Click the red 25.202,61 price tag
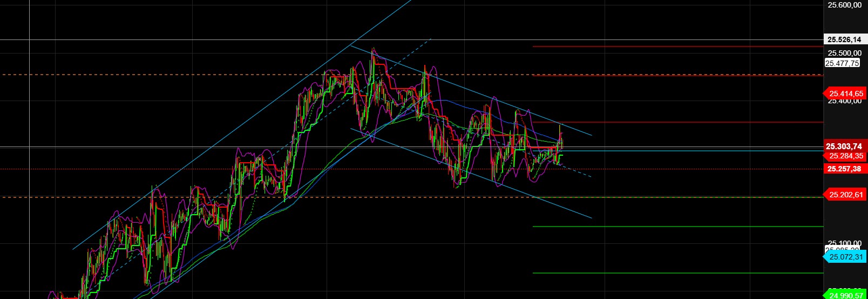This screenshot has width=868, height=299. click(x=845, y=195)
